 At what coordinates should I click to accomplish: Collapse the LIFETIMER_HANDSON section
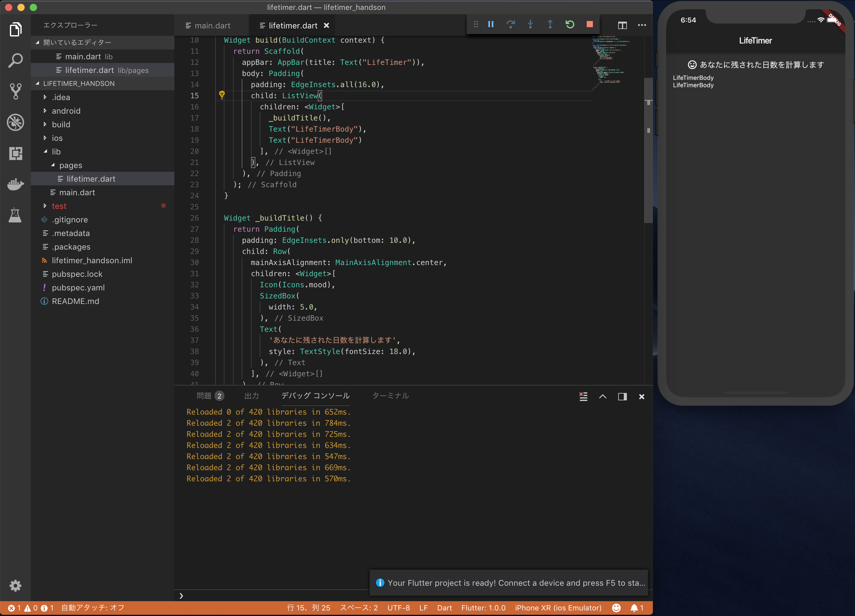pyautogui.click(x=103, y=83)
